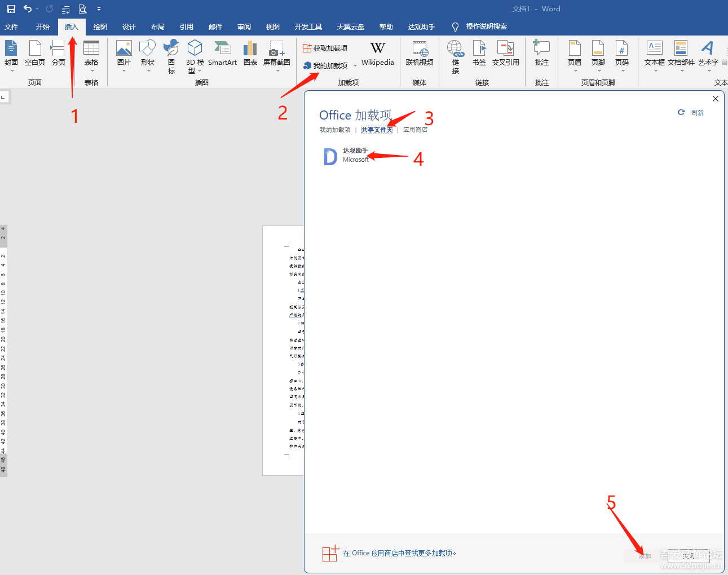The height and width of the screenshot is (575, 728).
Task: Open document parts (文档部件) menu
Action: (x=681, y=56)
